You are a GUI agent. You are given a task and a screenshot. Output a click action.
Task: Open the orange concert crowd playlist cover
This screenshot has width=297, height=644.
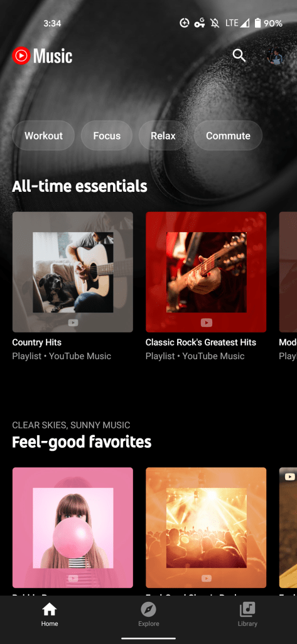coord(206,528)
